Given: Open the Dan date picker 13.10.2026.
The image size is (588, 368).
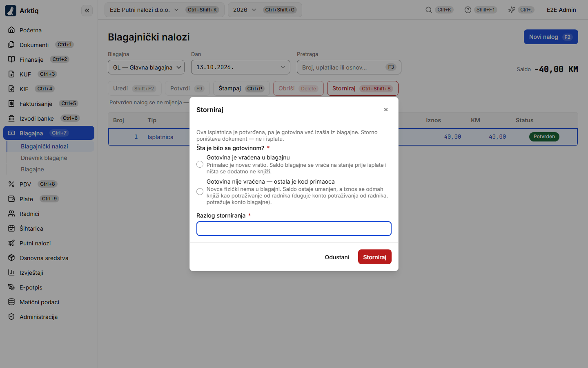Looking at the screenshot, I should pos(241,67).
